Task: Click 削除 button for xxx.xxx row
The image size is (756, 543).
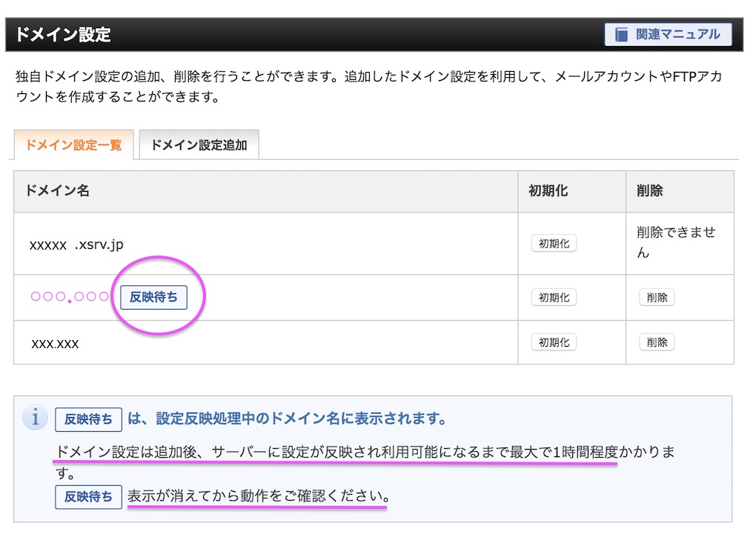Action: (x=657, y=342)
